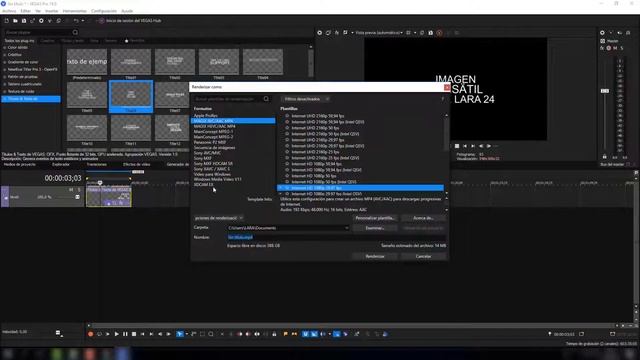Open the Editar menu

pos(25,11)
